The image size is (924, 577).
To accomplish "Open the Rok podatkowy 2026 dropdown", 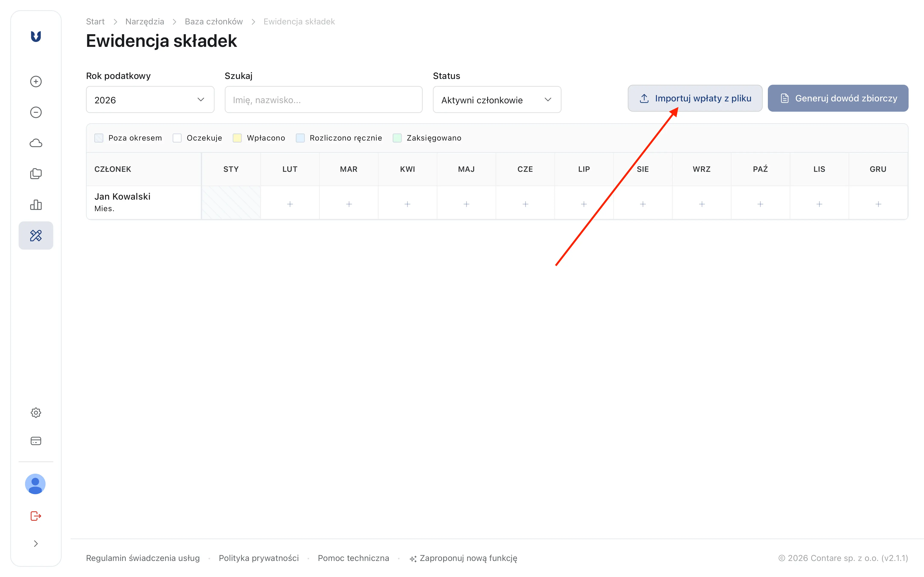I will (x=150, y=100).
